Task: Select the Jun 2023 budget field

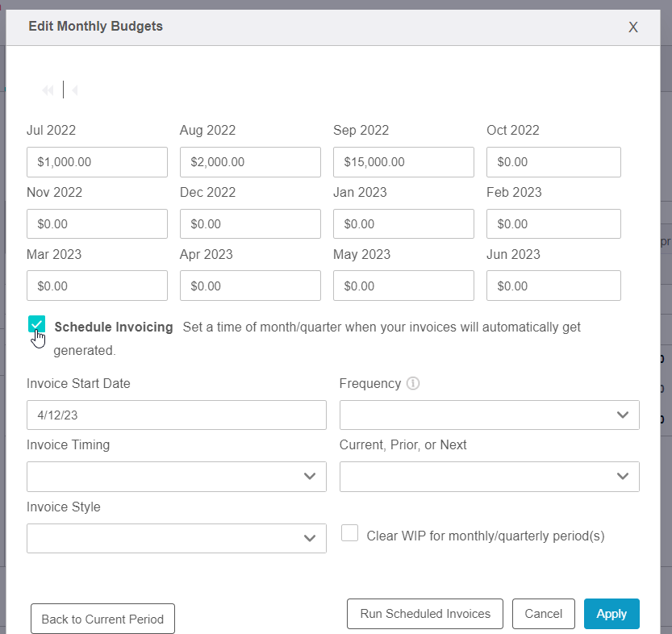Action: 553,286
